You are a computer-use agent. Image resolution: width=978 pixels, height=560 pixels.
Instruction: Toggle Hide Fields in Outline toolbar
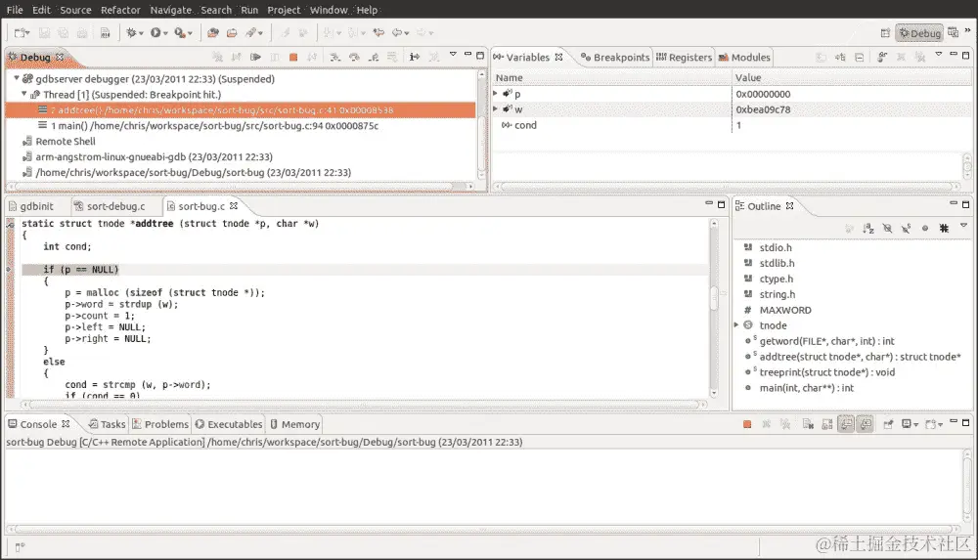coord(887,229)
